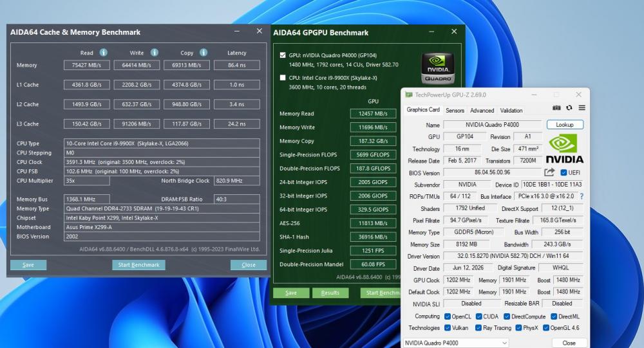Toggle the CUDA checkbox in GPU-Z

point(479,316)
